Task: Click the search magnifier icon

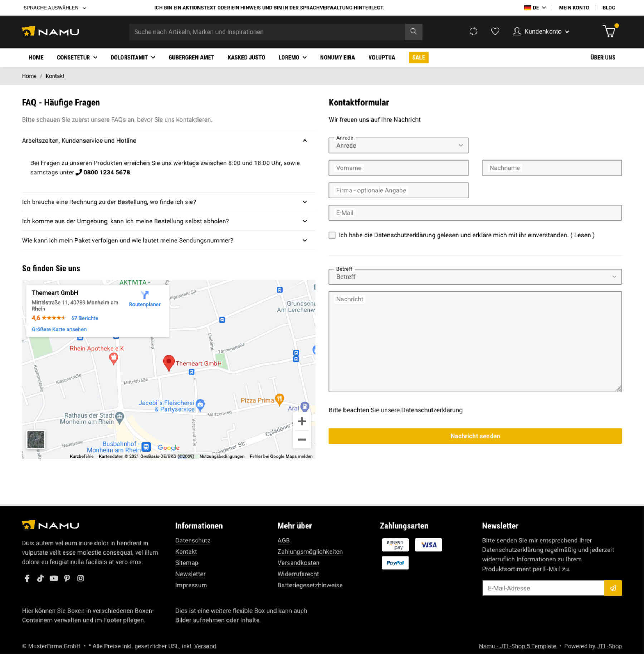Action: (x=414, y=31)
